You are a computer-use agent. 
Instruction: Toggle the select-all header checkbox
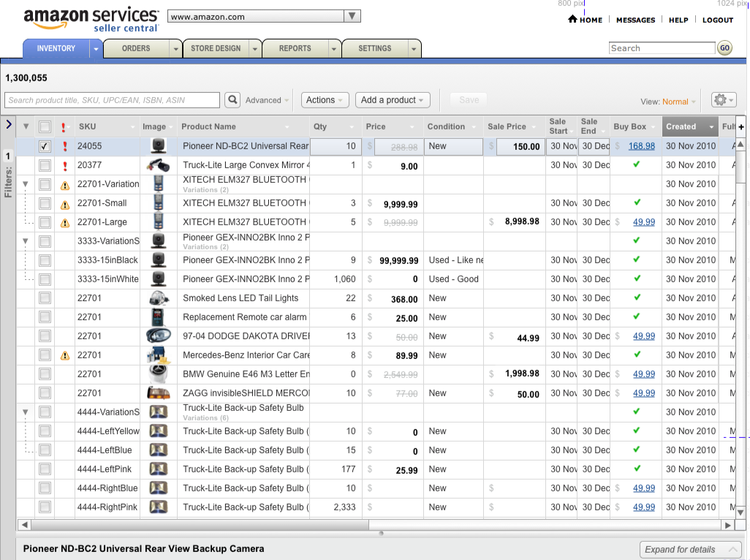(x=45, y=126)
